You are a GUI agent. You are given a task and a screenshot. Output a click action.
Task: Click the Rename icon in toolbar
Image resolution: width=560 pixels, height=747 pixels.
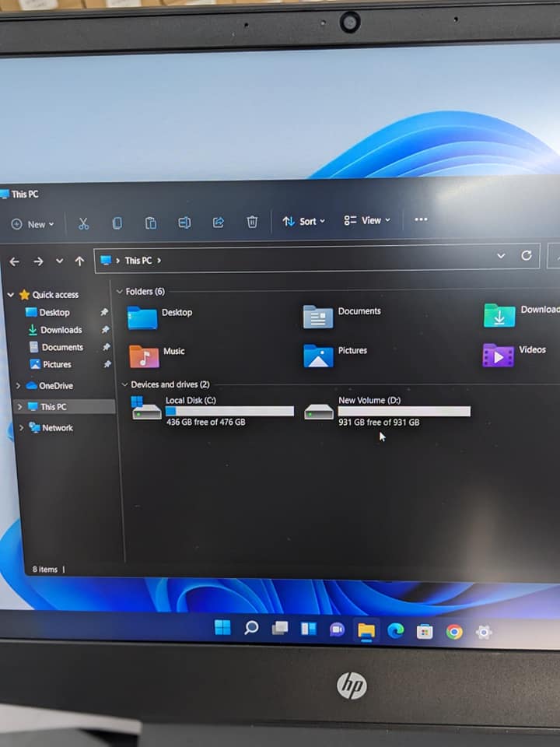pos(184,223)
